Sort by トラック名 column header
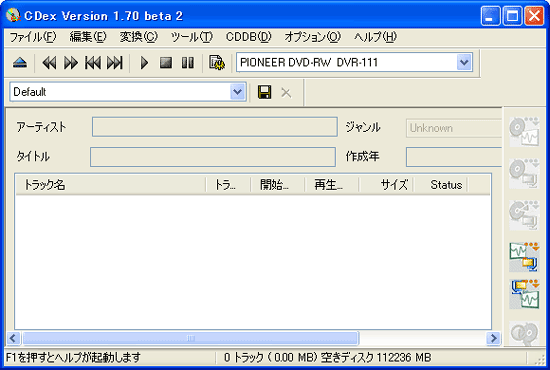 (x=111, y=184)
